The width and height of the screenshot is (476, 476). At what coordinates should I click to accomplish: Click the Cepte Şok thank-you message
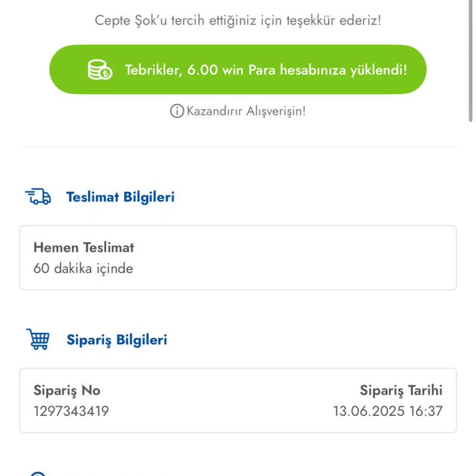click(x=238, y=20)
